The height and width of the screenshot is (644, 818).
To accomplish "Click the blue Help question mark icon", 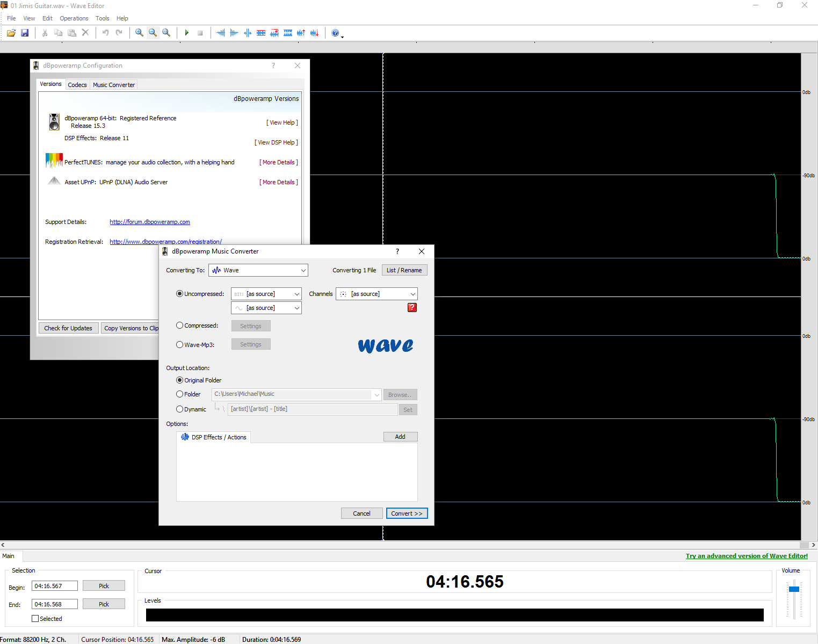I will pyautogui.click(x=335, y=33).
